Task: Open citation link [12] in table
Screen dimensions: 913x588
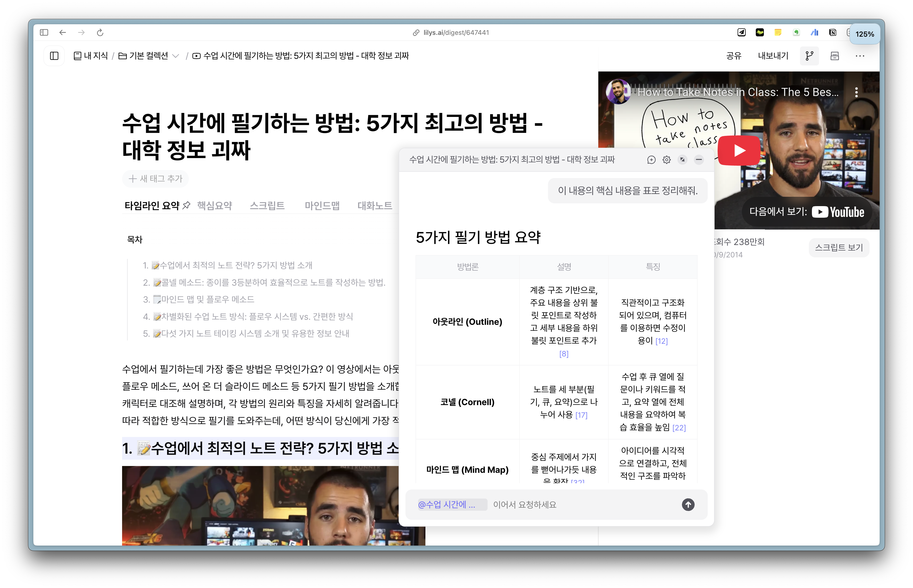Action: [x=661, y=340]
